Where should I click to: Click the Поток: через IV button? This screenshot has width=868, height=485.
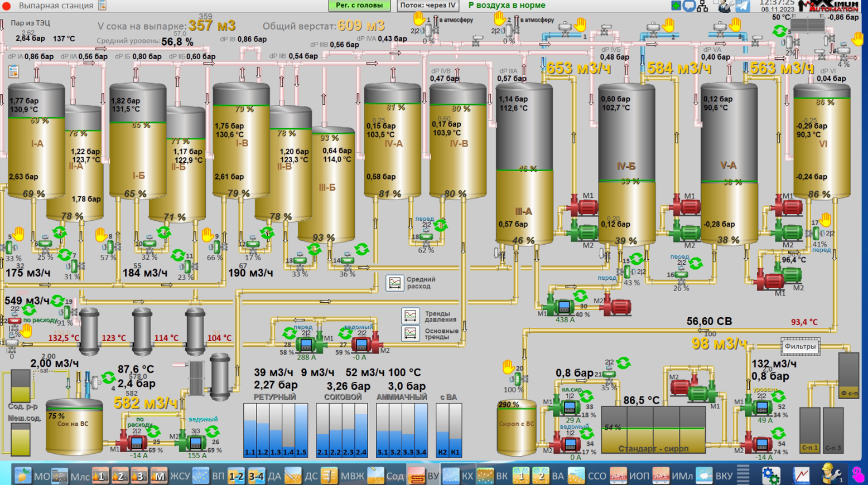click(x=428, y=6)
